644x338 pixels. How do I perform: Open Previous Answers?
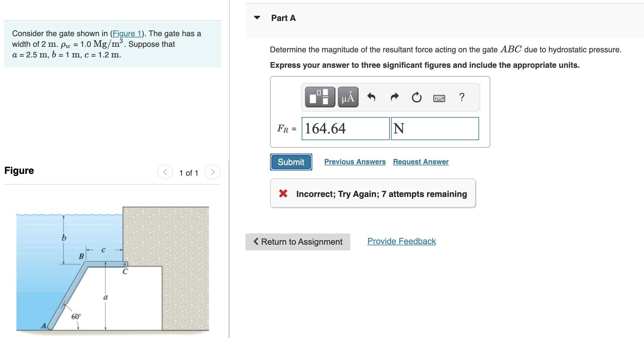coord(355,161)
